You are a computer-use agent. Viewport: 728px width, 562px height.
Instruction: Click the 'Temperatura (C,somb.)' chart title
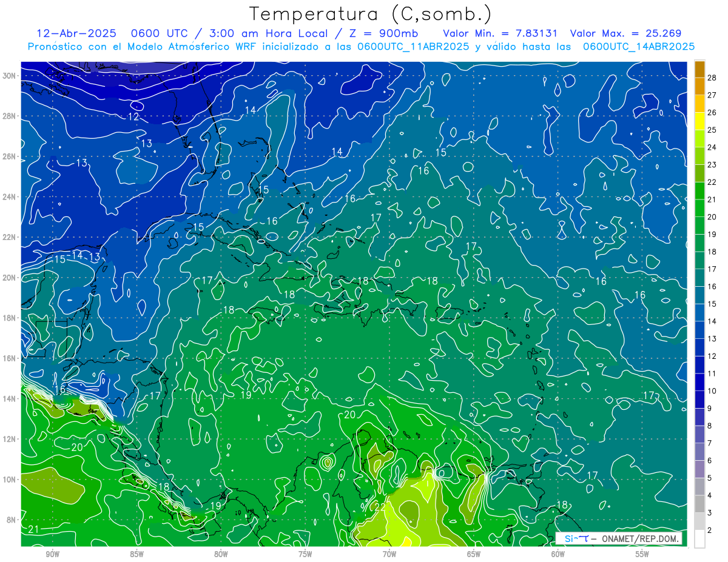[371, 14]
